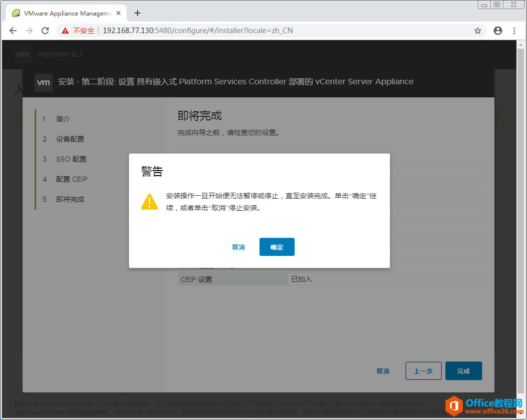Open a new browser tab
The height and width of the screenshot is (420, 527).
click(138, 13)
